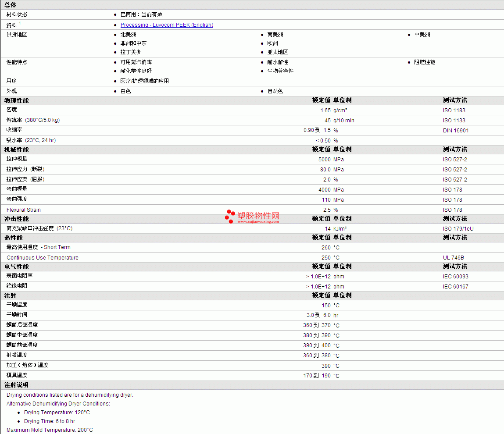Viewport: 504px width, 434px height.
Task: Click ISO 179/1eU test method
Action: [x=458, y=228]
